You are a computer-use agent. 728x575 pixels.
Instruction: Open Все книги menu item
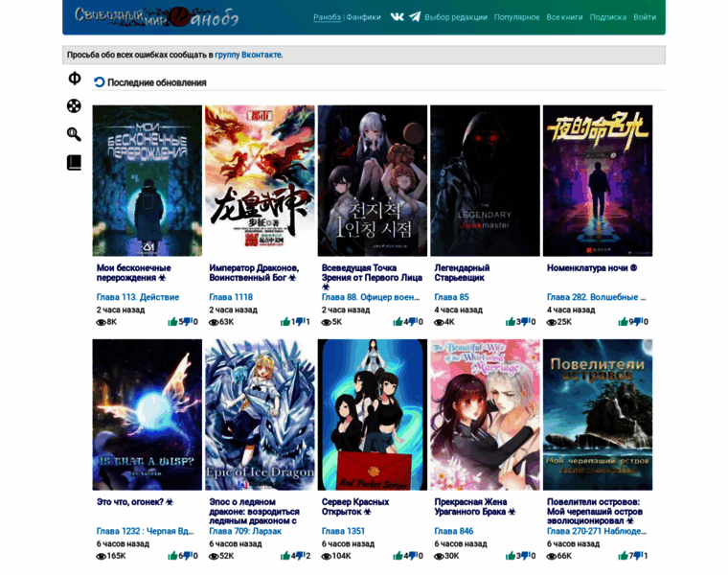[564, 17]
